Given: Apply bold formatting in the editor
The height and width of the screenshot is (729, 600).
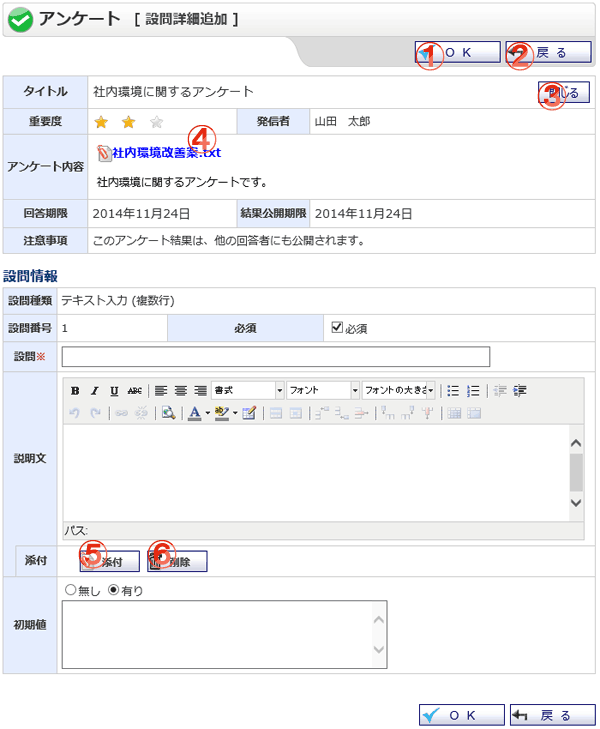Looking at the screenshot, I should [x=75, y=391].
